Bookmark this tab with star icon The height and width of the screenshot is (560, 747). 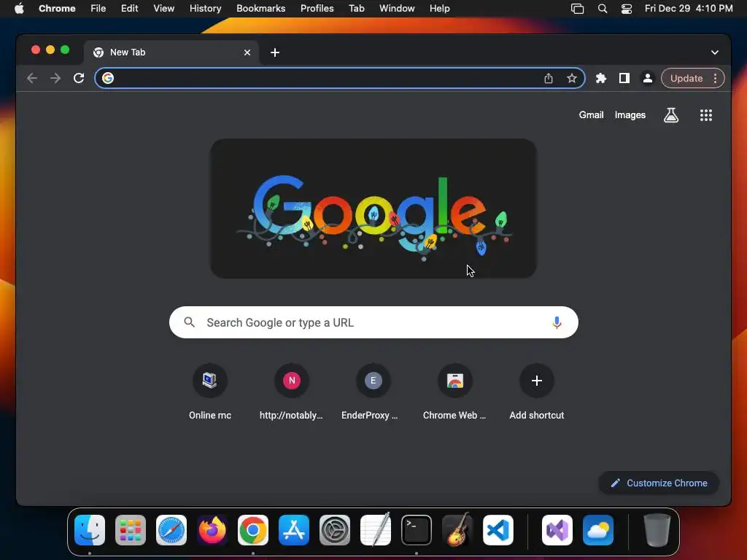572,78
